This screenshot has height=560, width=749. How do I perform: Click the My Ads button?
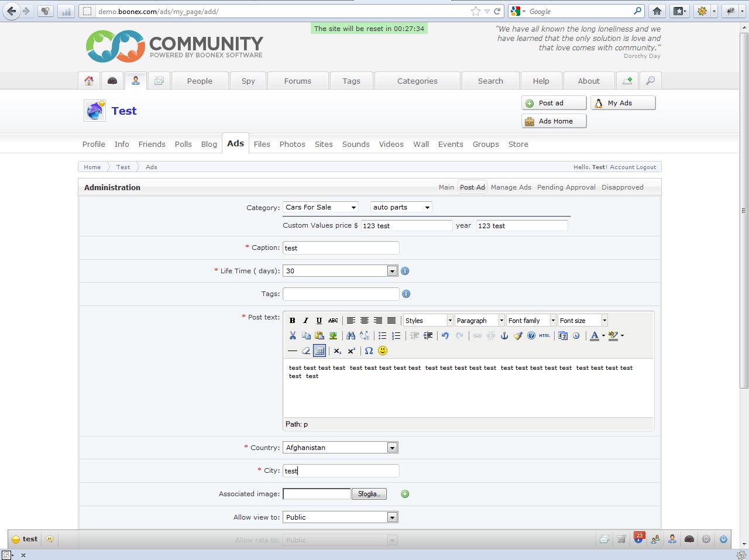coord(623,103)
